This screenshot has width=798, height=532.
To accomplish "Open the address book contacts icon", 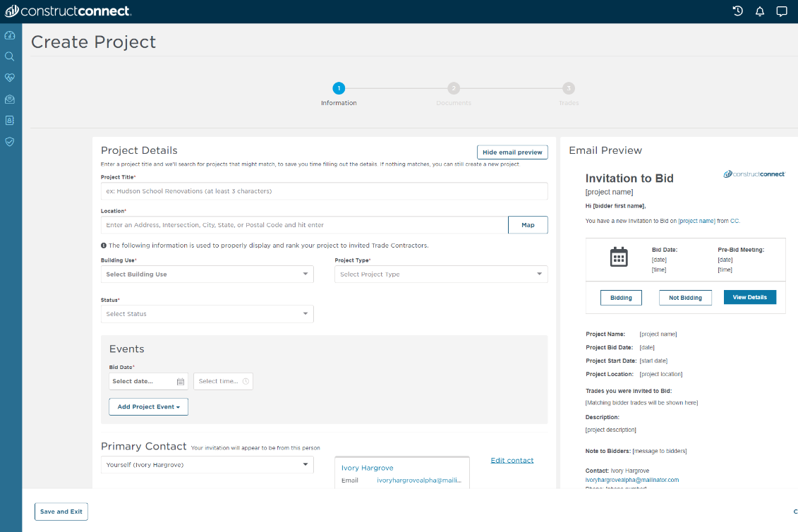I will pos(10,120).
